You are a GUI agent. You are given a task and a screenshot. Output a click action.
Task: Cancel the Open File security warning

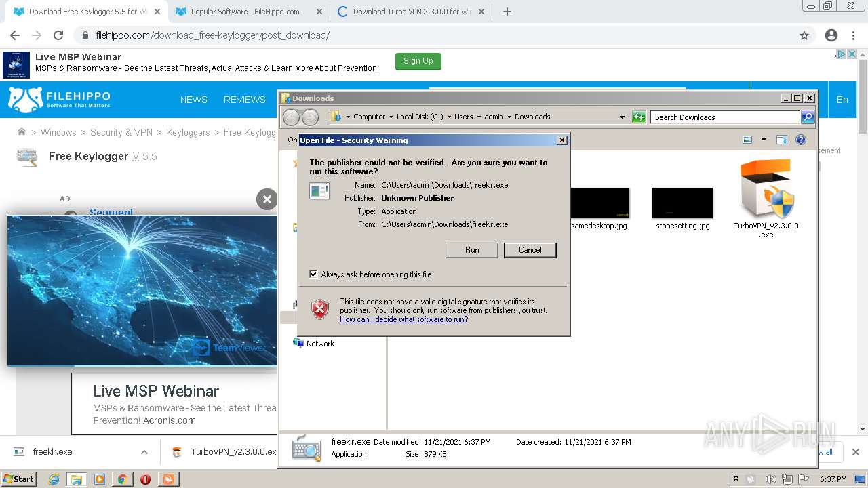[530, 250]
